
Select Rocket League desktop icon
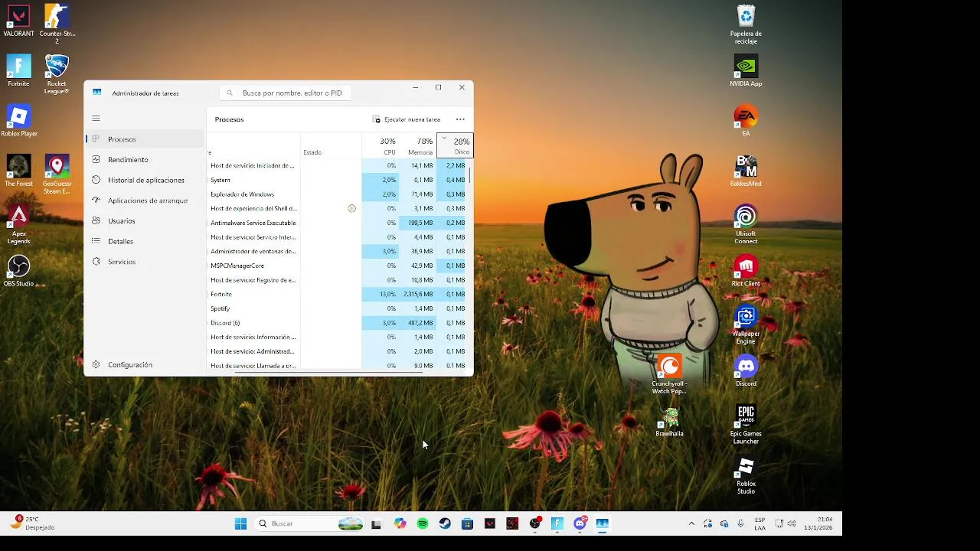coord(57,74)
